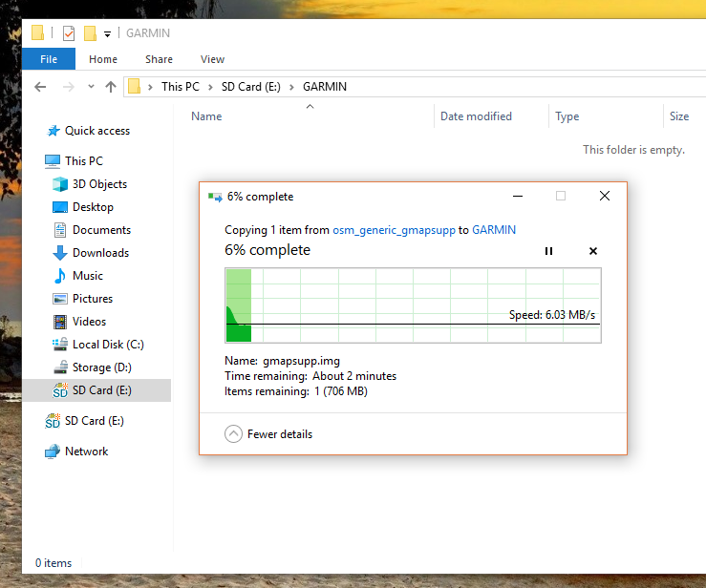The width and height of the screenshot is (706, 588).
Task: Go back using the Back arrow
Action: (x=40, y=86)
